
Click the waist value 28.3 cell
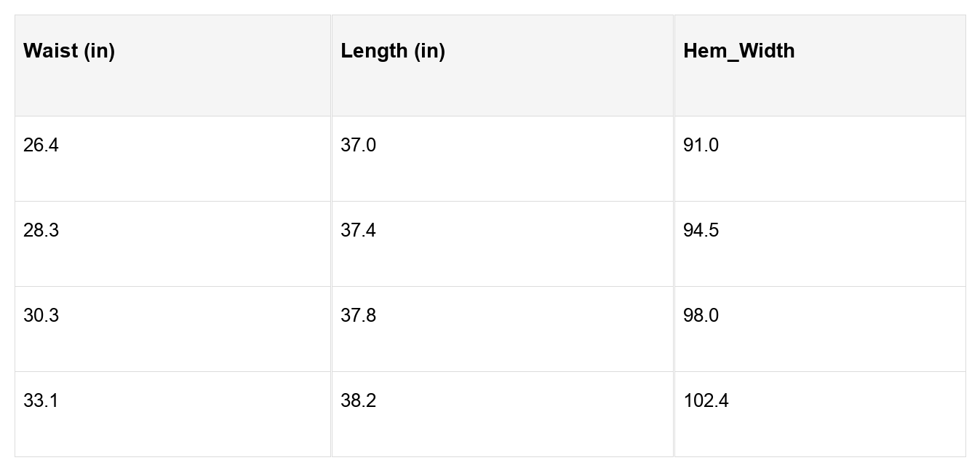(41, 231)
